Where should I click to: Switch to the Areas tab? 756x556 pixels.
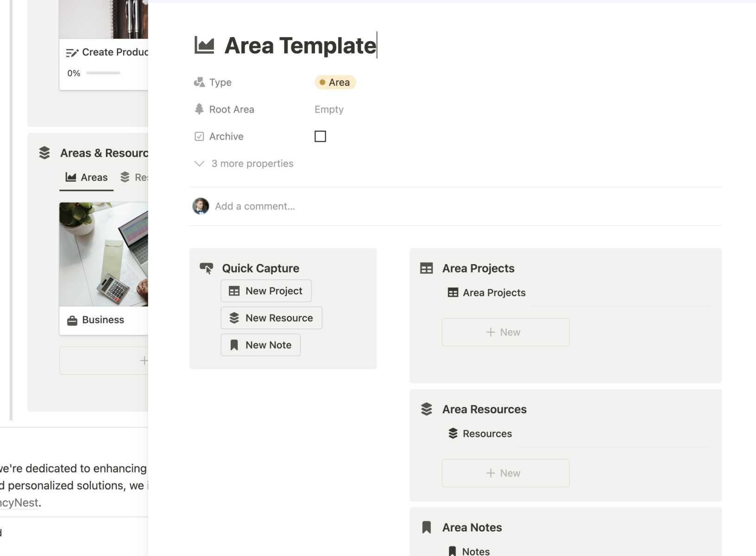coord(87,177)
